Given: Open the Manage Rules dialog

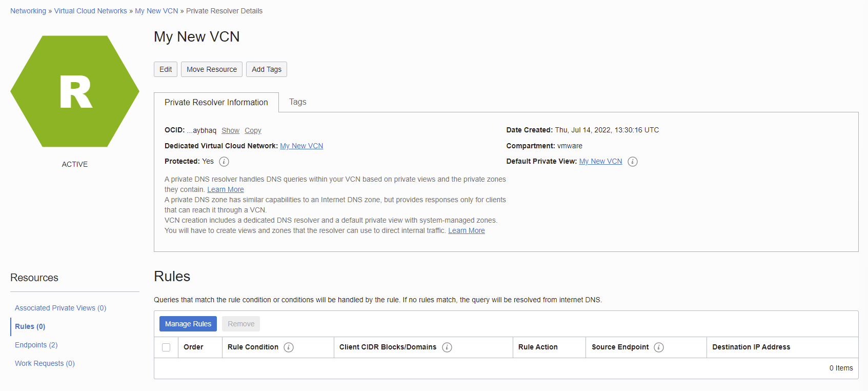Looking at the screenshot, I should tap(188, 324).
